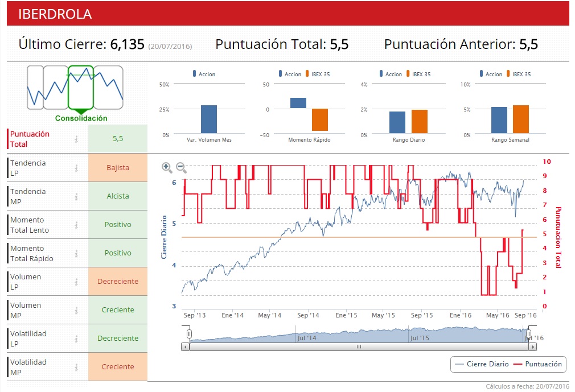Click the Puntuación Total: 5,5 header text
The width and height of the screenshot is (575, 392).
[x=282, y=44]
